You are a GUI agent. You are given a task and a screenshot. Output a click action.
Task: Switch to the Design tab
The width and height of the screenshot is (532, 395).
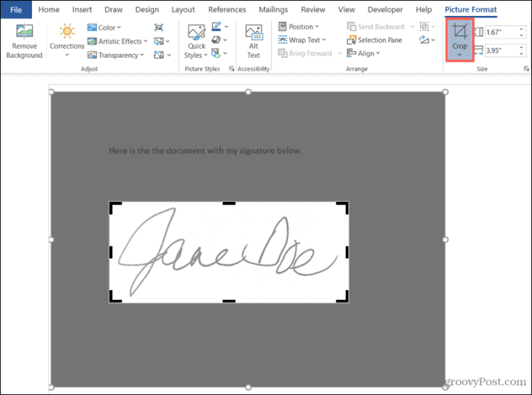click(x=147, y=9)
